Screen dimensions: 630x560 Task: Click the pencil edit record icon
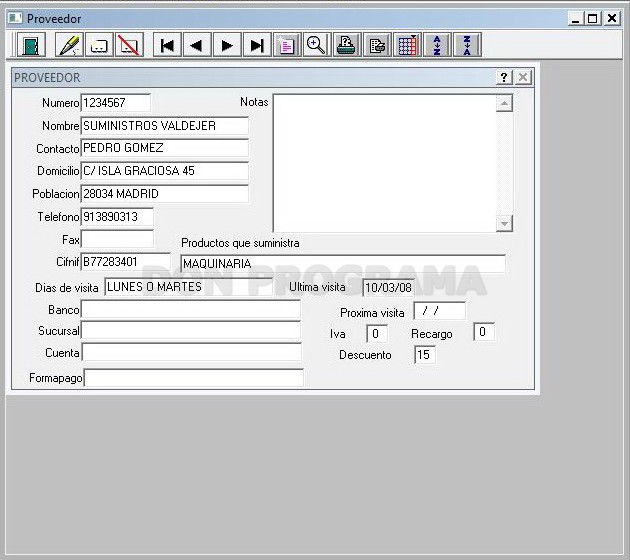coord(69,45)
